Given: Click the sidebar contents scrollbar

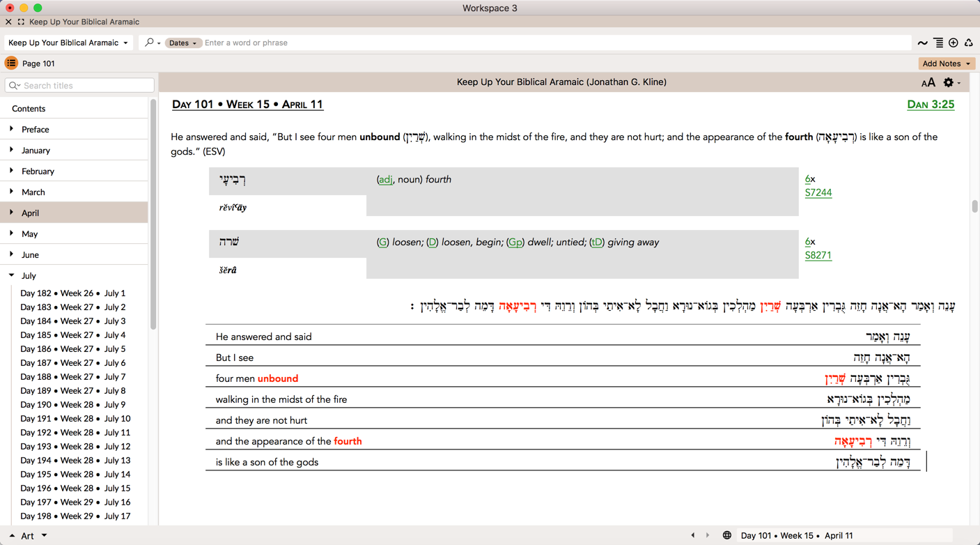Looking at the screenshot, I should click(x=153, y=214).
